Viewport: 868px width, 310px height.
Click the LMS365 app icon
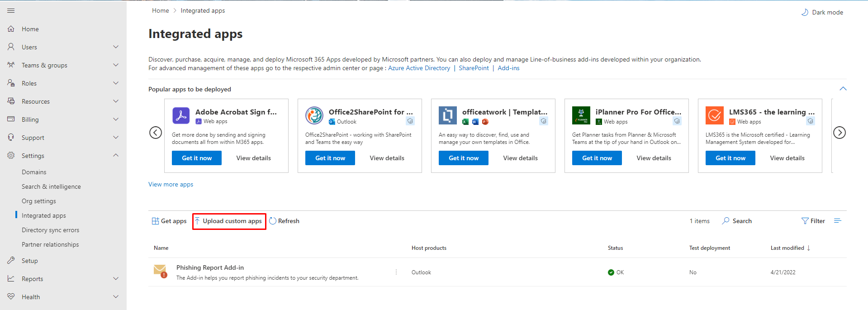pos(715,115)
